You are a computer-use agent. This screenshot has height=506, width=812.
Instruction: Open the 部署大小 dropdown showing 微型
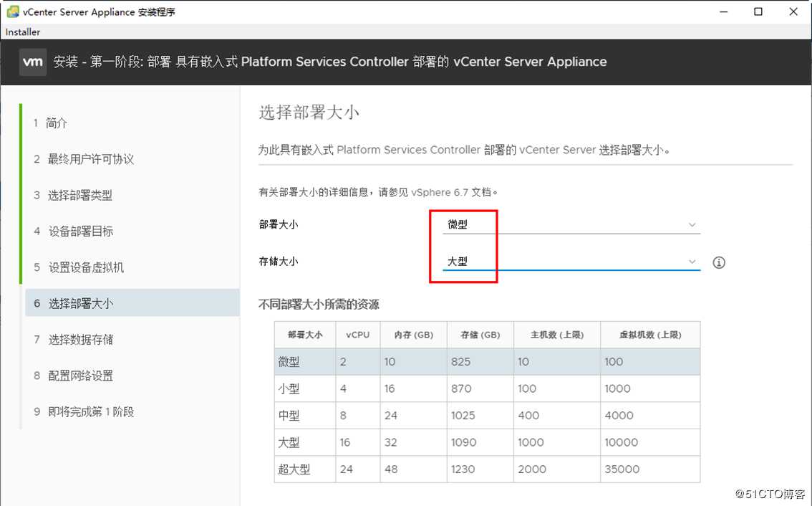[x=571, y=224]
